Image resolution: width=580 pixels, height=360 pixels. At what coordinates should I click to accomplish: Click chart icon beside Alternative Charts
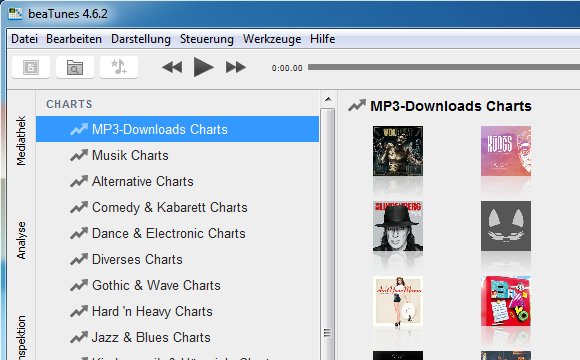pos(79,181)
